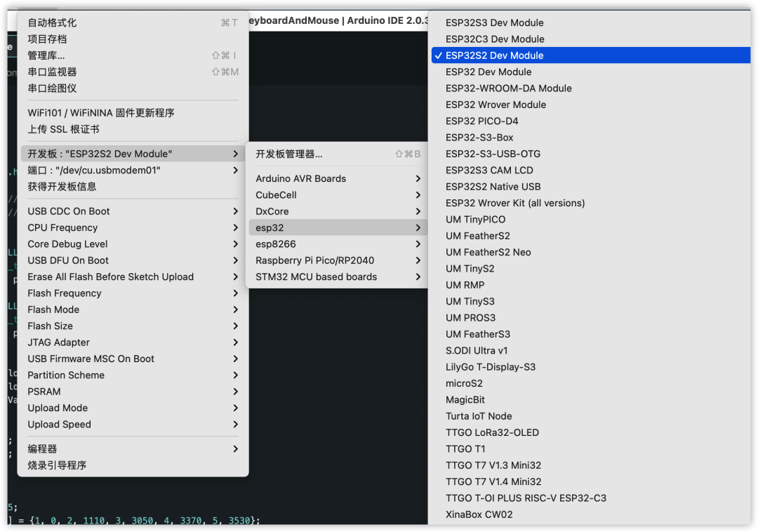Open 串口监视器 serial monitor
The width and height of the screenshot is (758, 532).
coord(133,72)
